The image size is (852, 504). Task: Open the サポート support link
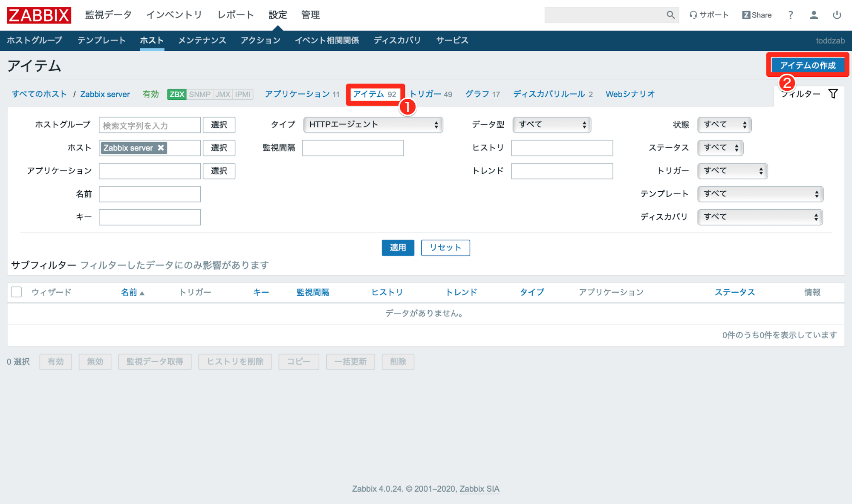[x=709, y=15]
